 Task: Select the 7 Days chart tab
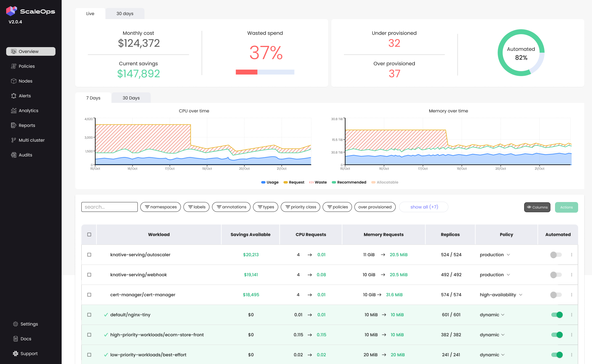click(x=93, y=98)
